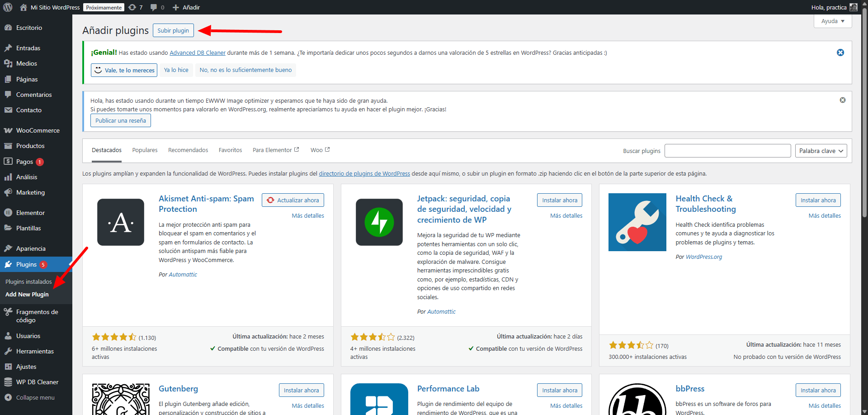The image size is (868, 415).
Task: Click the WordPress.org author link
Action: point(704,257)
